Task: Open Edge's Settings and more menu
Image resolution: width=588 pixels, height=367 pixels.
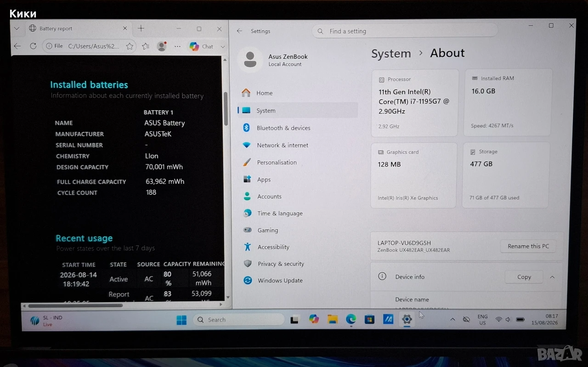Action: coord(177,46)
